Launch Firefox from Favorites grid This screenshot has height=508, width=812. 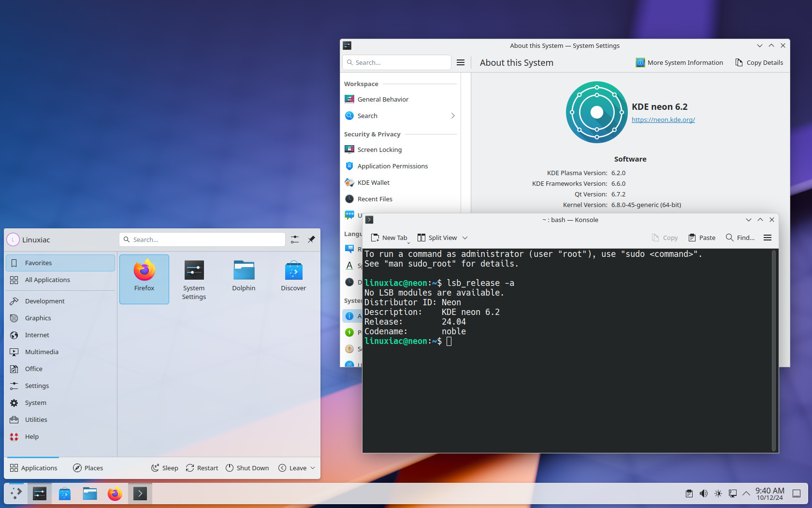click(x=144, y=279)
